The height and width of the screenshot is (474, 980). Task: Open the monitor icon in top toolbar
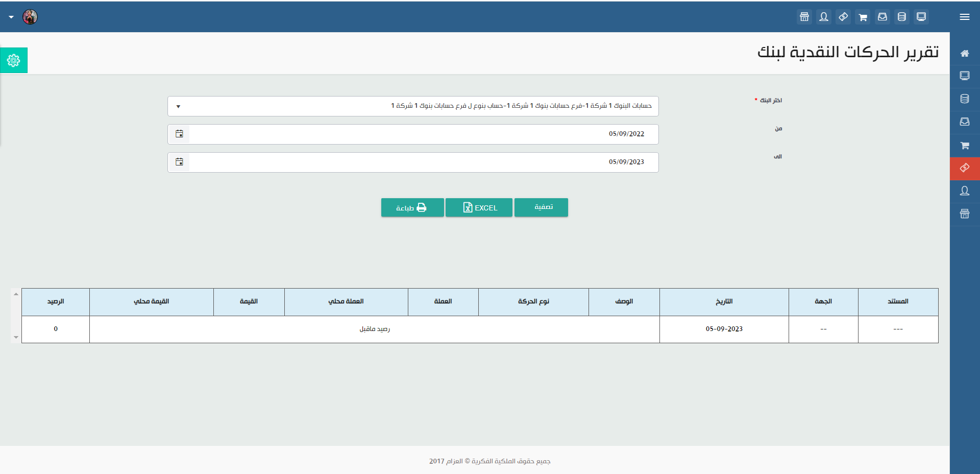921,17
